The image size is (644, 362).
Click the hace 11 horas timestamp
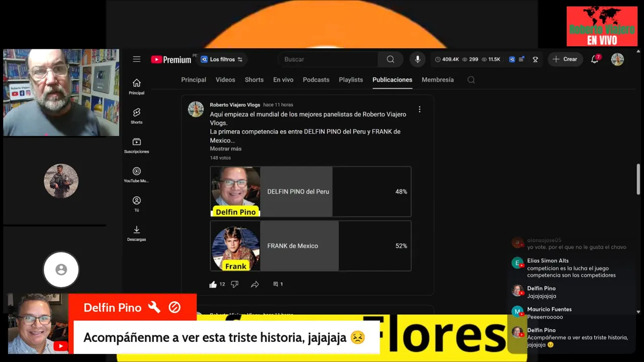pos(278,105)
